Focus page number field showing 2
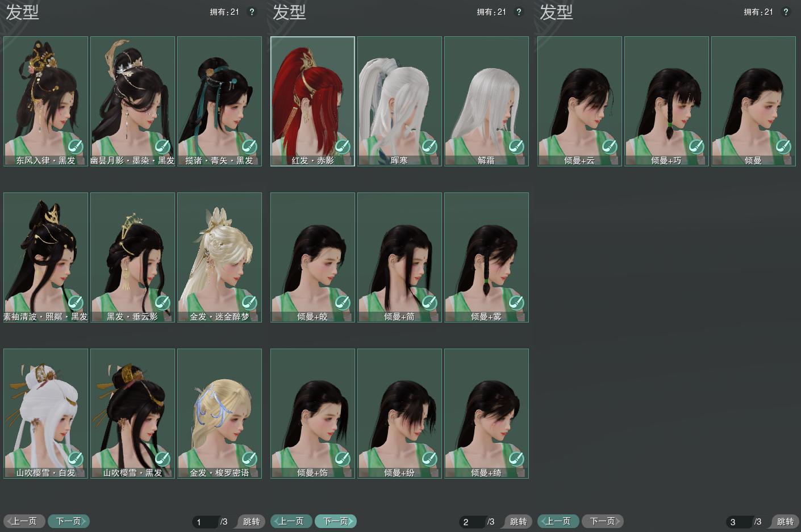 tap(473, 522)
